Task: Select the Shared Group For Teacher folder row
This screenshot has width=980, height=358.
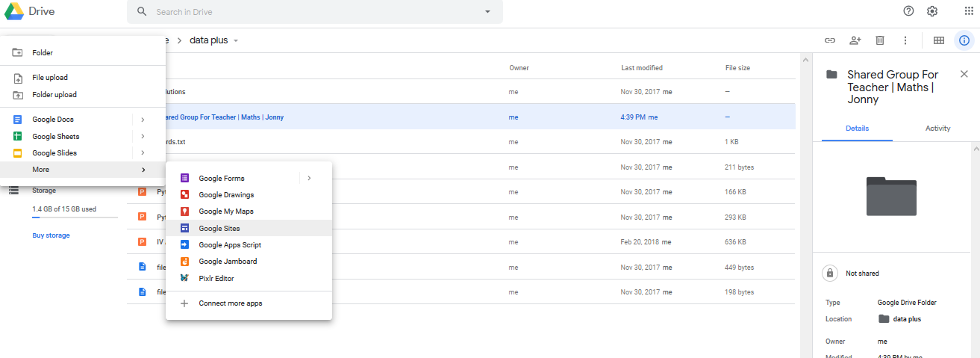Action: [x=461, y=117]
